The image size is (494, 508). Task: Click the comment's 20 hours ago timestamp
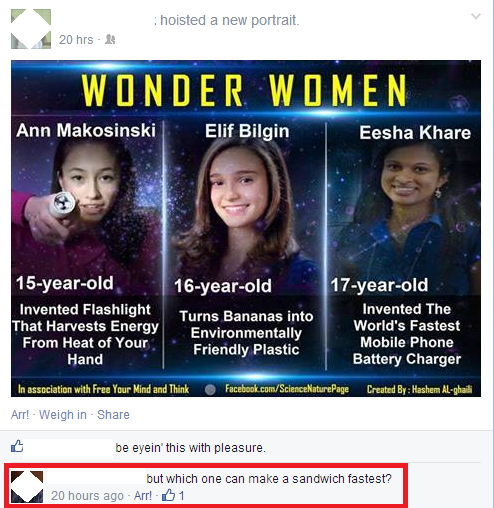click(87, 496)
